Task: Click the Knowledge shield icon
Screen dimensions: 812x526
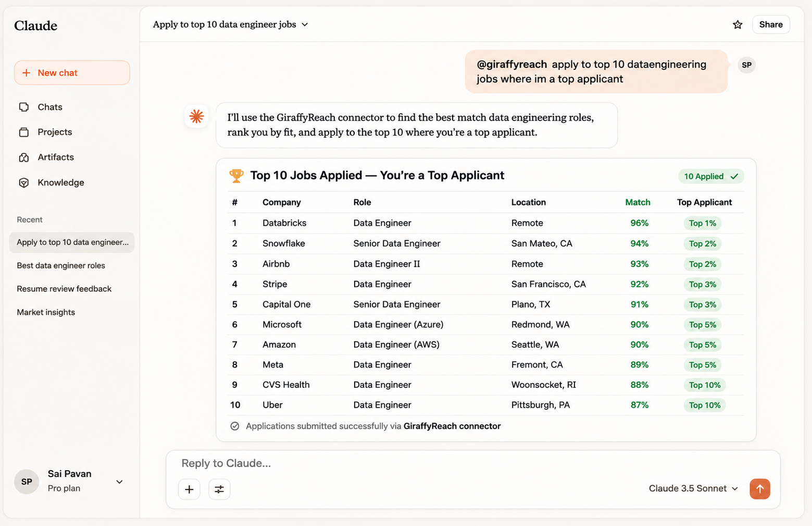Action: (24, 182)
